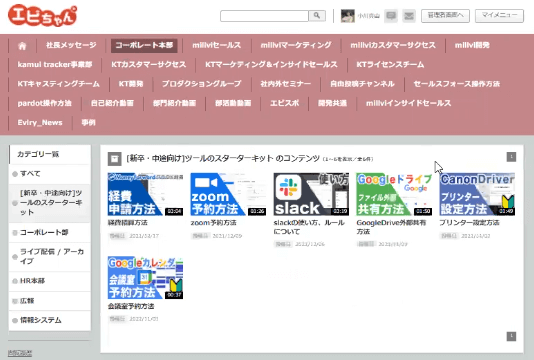Open 経費申請方法 video thumbnail
The height and width of the screenshot is (360, 534).
145,194
